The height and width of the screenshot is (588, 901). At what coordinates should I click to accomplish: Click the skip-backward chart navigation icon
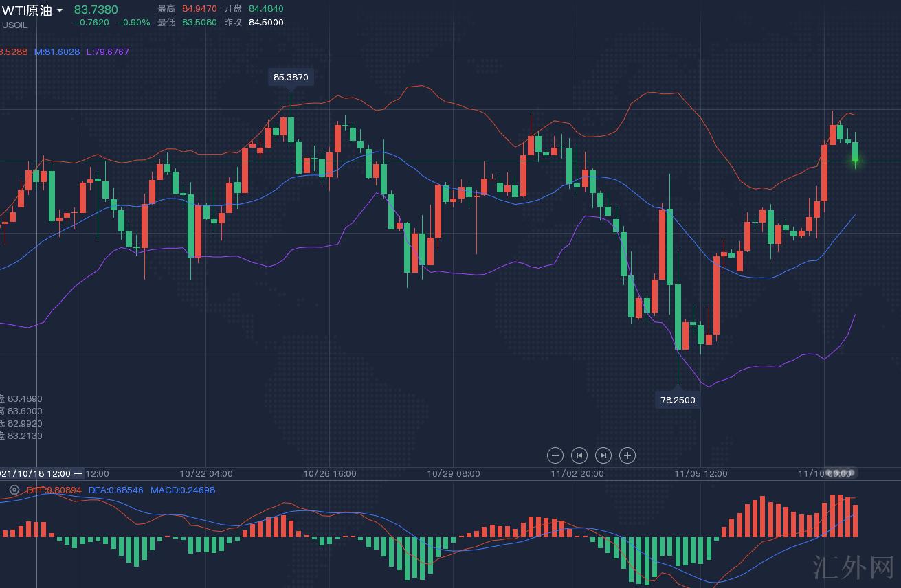pyautogui.click(x=579, y=455)
